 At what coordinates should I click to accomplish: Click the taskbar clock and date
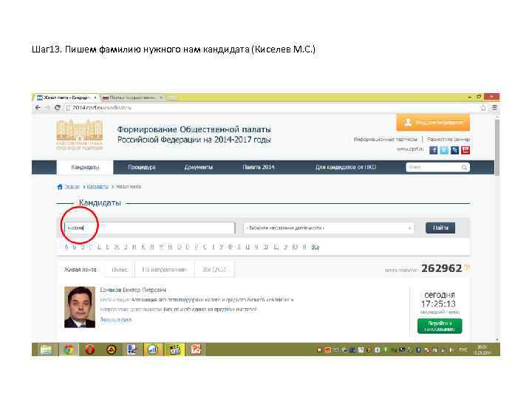[482, 349]
